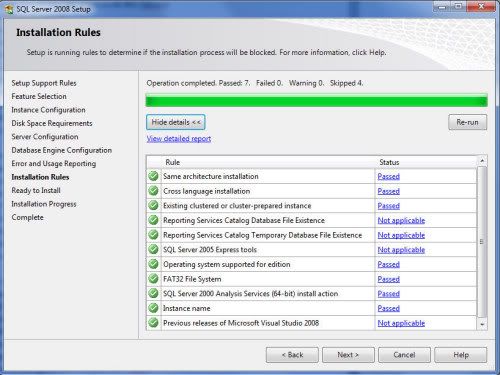Select Ready to Install step

click(36, 190)
